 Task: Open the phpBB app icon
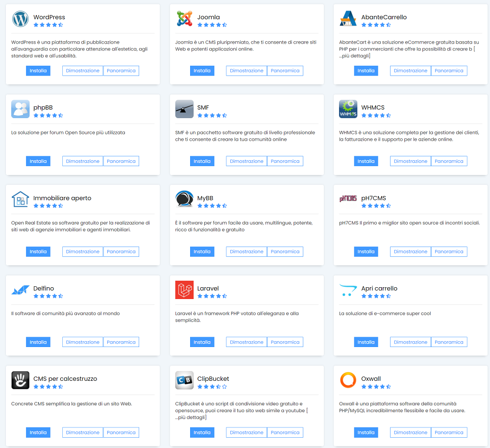pyautogui.click(x=20, y=109)
